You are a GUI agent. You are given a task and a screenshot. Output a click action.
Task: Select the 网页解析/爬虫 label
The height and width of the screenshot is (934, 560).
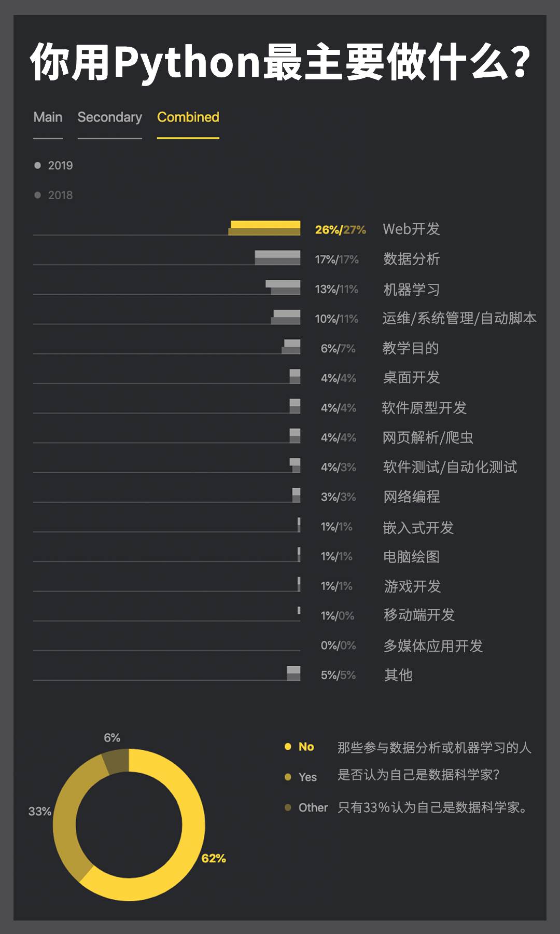click(428, 437)
